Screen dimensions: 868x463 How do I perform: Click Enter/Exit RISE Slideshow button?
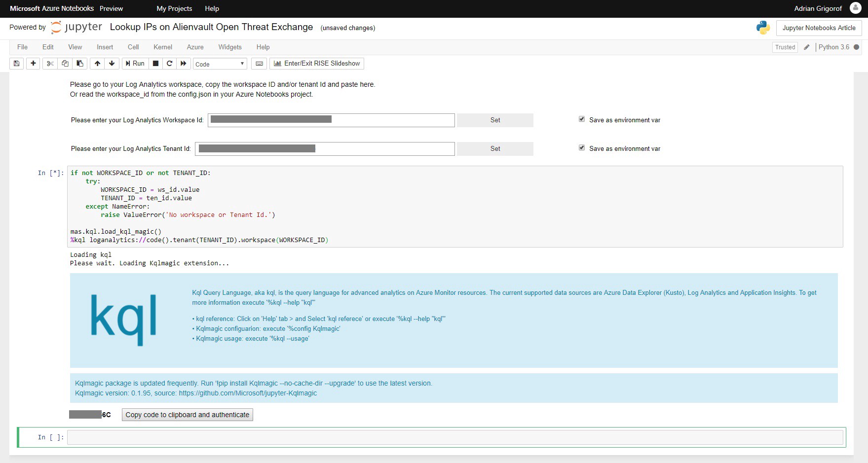[317, 64]
